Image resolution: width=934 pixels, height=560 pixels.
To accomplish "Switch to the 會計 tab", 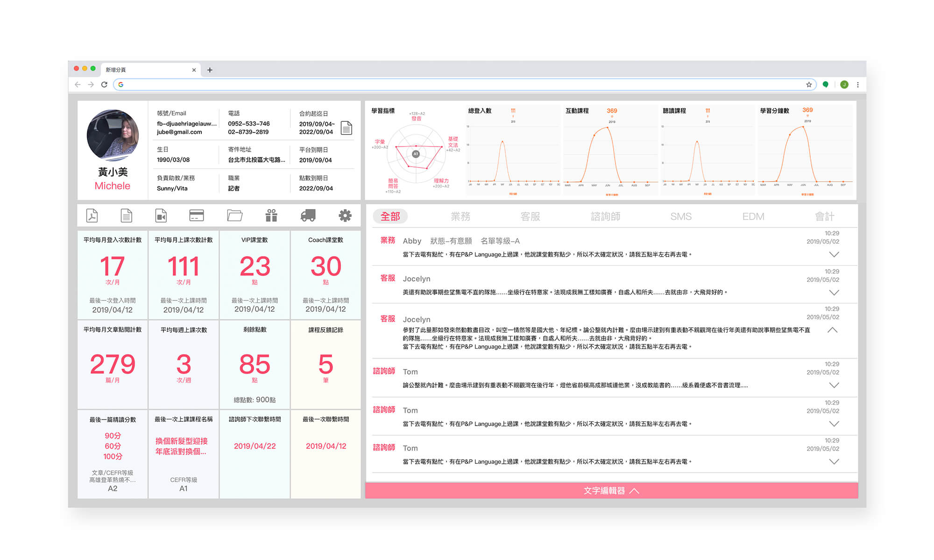I will click(825, 217).
